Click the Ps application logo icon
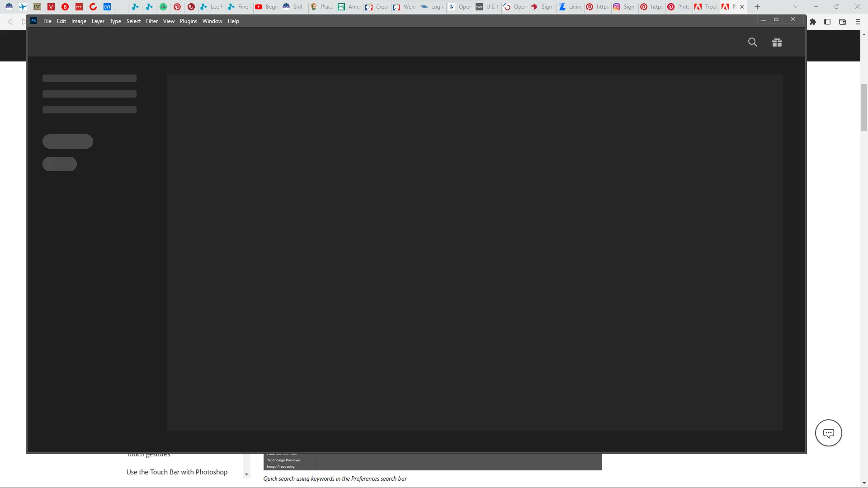The height and width of the screenshot is (488, 868). 33,21
